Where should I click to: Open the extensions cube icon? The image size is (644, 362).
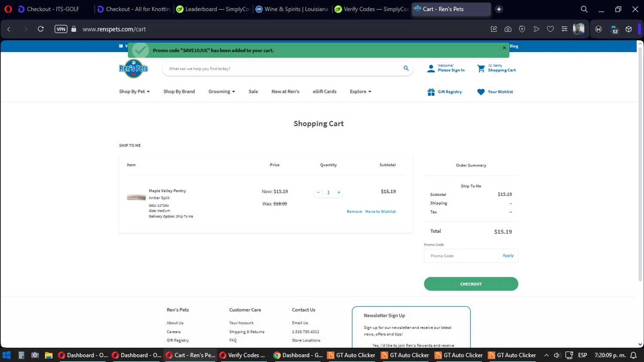click(629, 29)
